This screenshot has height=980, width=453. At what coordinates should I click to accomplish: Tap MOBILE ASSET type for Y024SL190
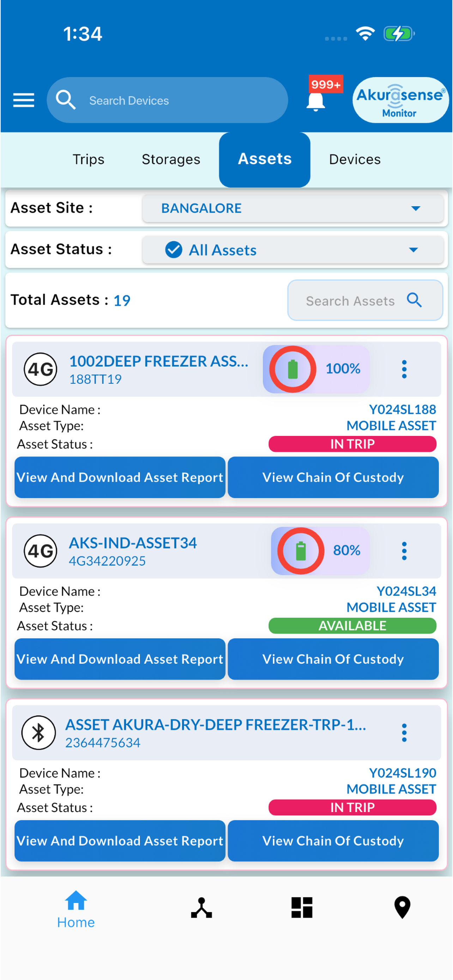391,790
